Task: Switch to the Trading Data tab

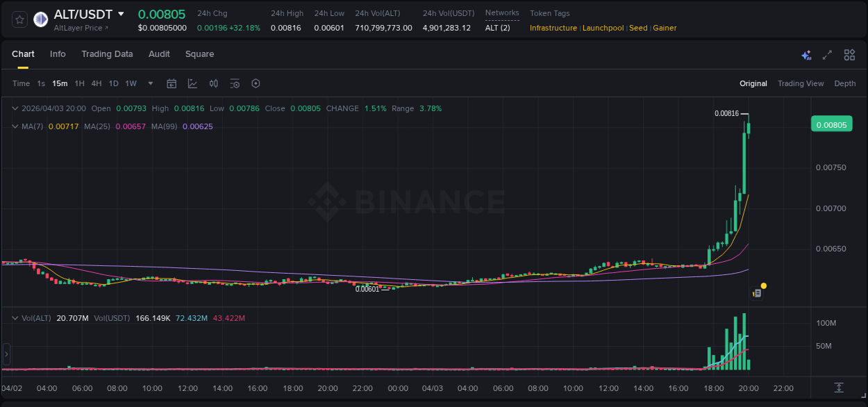Action: point(107,53)
